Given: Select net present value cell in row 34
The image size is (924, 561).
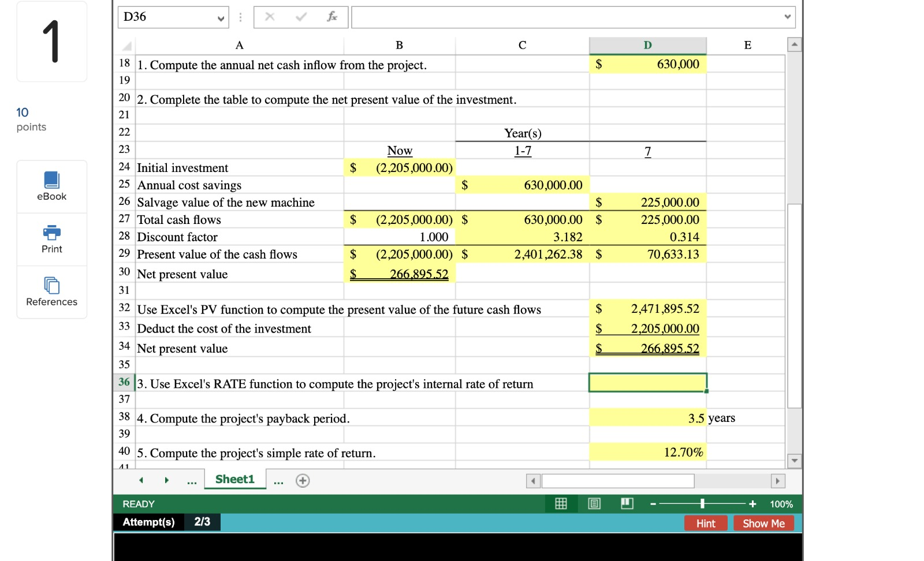Looking at the screenshot, I should (647, 348).
